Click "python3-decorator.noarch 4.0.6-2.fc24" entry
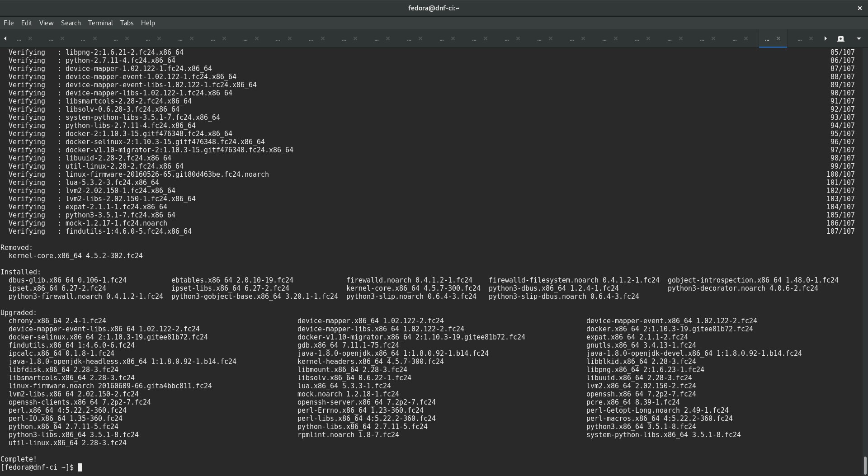Screen dimensions: 868x476 [743, 288]
